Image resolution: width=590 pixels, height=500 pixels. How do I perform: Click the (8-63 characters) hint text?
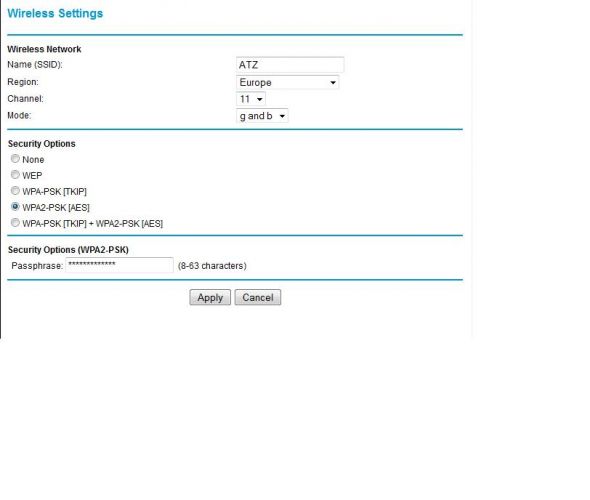click(x=212, y=266)
